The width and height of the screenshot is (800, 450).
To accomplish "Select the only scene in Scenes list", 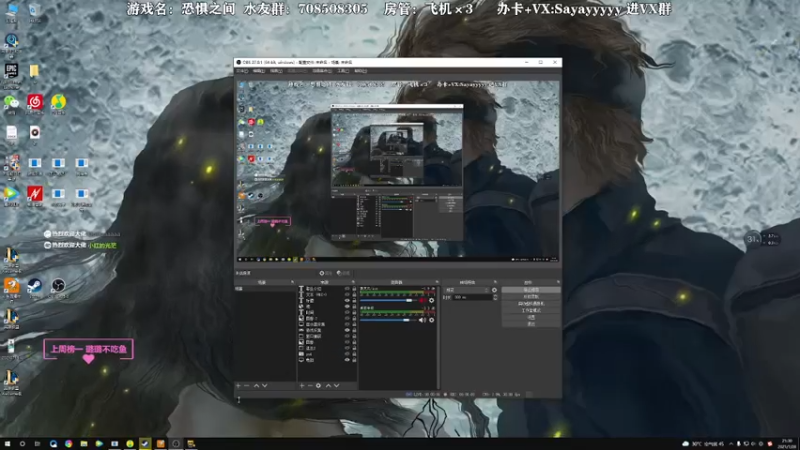I will click(x=265, y=289).
